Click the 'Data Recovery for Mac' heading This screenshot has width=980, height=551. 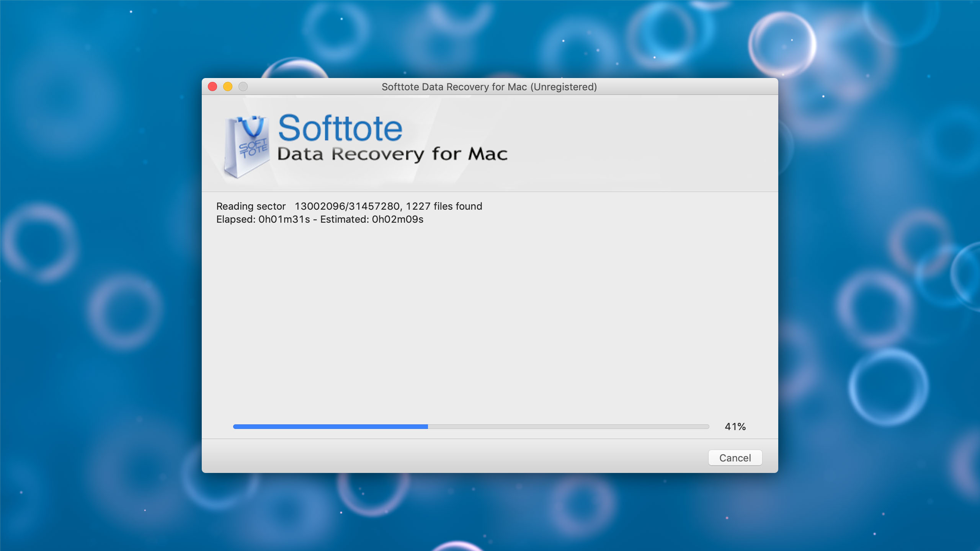(392, 154)
